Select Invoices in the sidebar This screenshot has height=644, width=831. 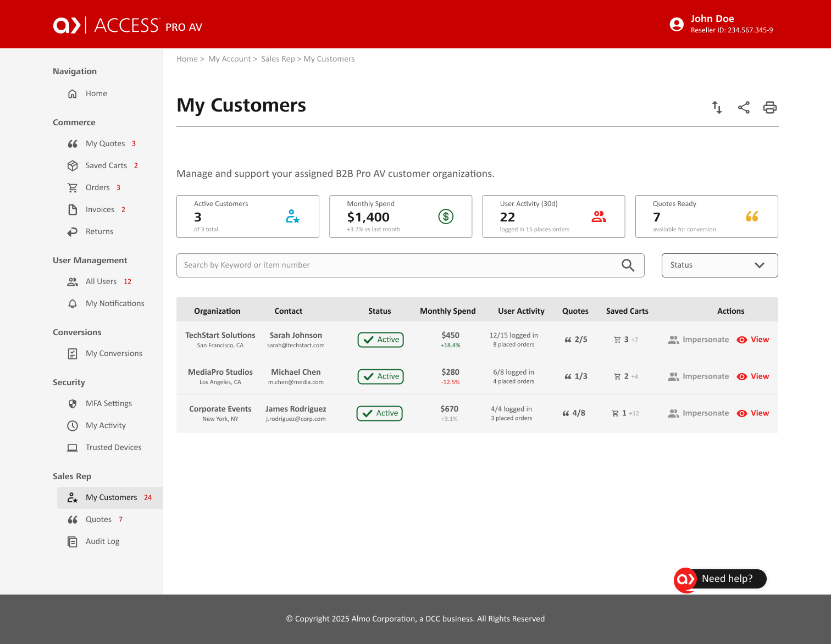pyautogui.click(x=100, y=210)
